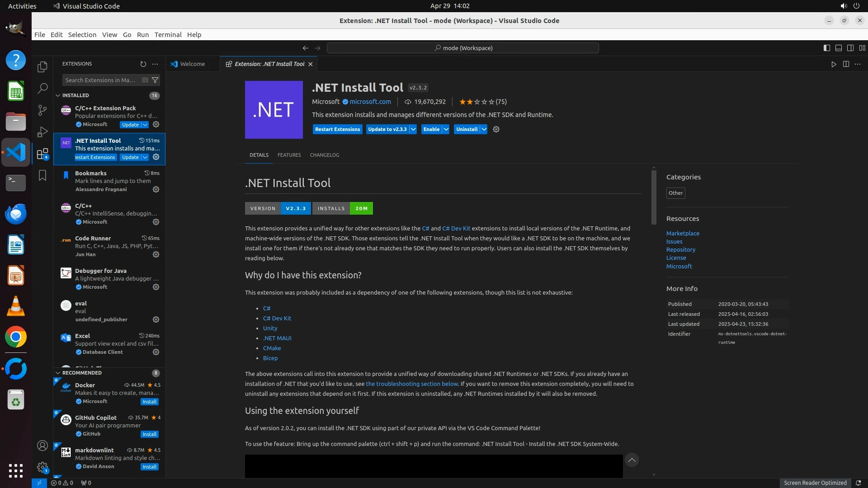The width and height of the screenshot is (868, 488).
Task: Toggle the primary side bar layout icon
Action: click(x=826, y=48)
